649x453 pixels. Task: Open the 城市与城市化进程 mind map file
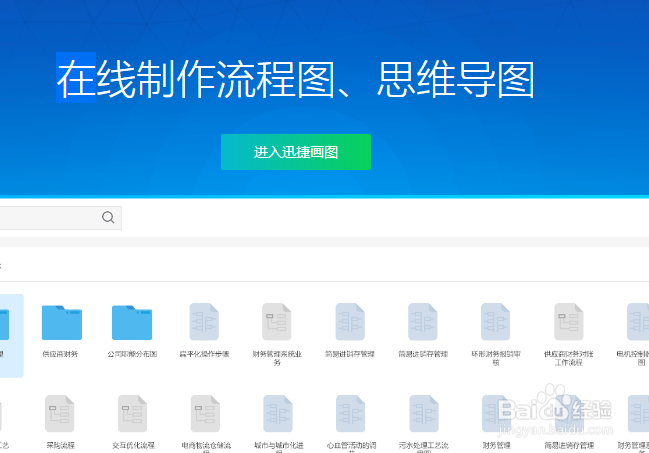pyautogui.click(x=279, y=424)
